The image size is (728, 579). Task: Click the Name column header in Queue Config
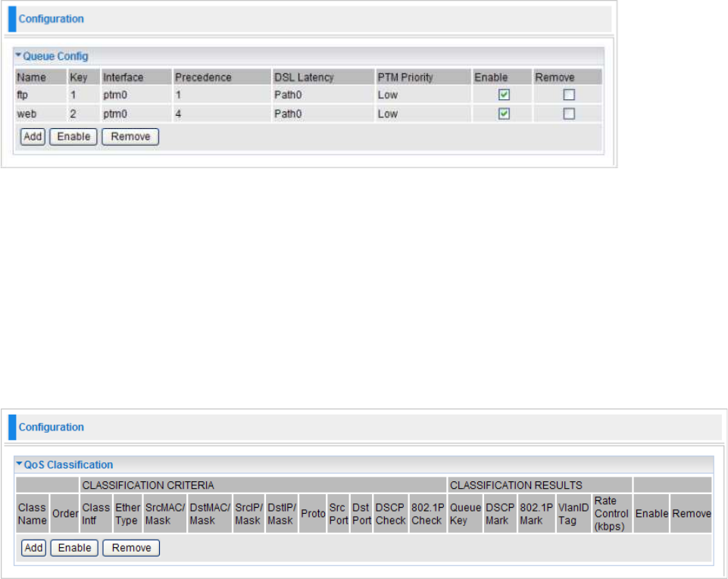[x=41, y=77]
